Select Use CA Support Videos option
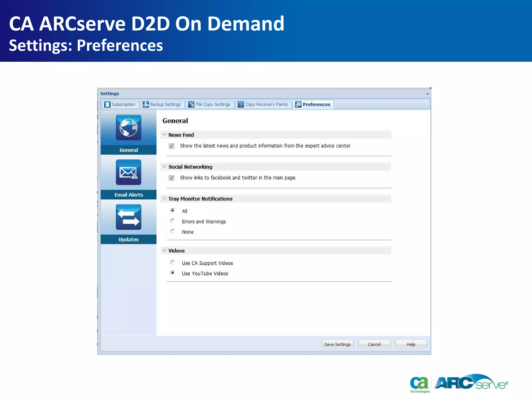 tap(172, 262)
